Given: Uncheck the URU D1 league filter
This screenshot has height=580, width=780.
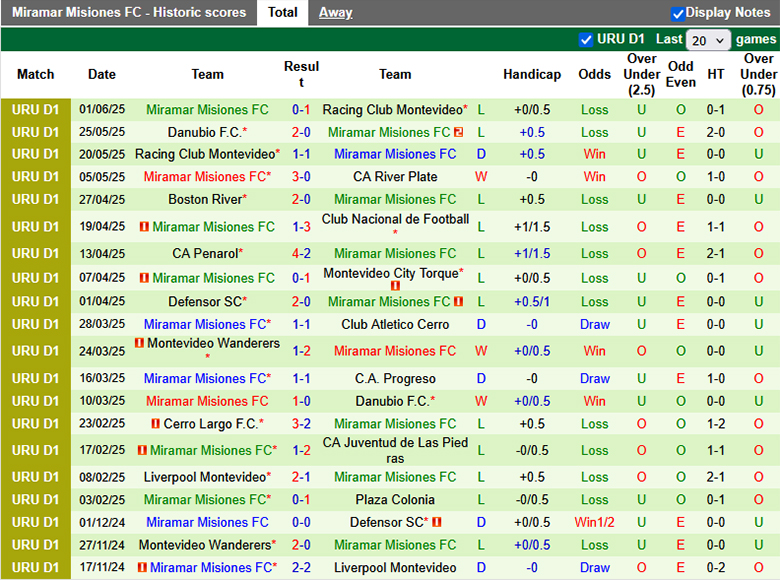Looking at the screenshot, I should click(x=586, y=39).
